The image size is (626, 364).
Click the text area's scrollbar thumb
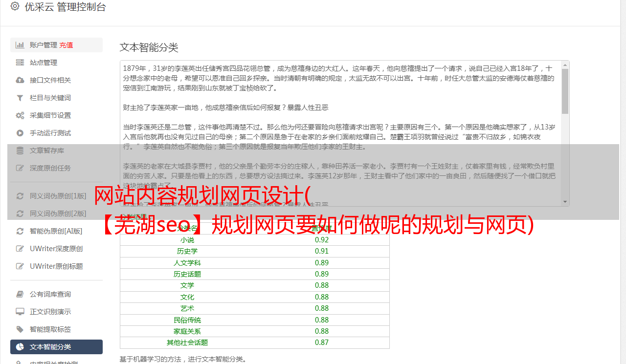point(565,91)
